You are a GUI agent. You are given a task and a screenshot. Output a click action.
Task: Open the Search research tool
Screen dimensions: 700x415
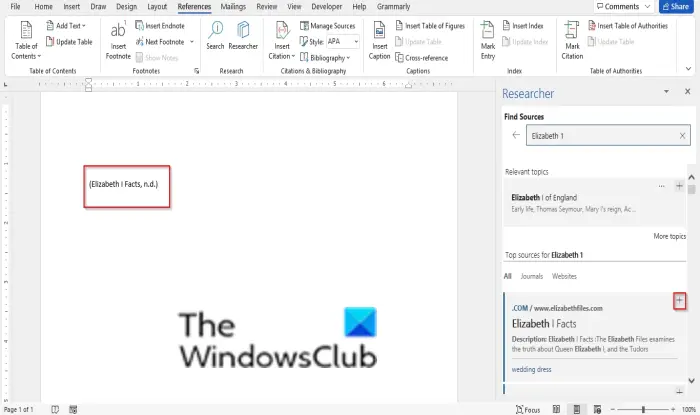pyautogui.click(x=215, y=36)
